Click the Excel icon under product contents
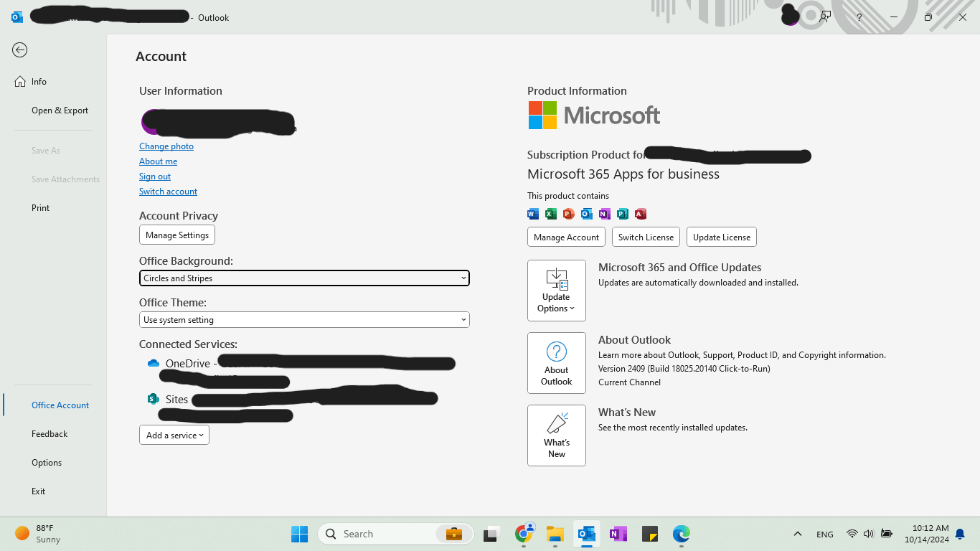This screenshot has width=980, height=551. click(x=550, y=213)
